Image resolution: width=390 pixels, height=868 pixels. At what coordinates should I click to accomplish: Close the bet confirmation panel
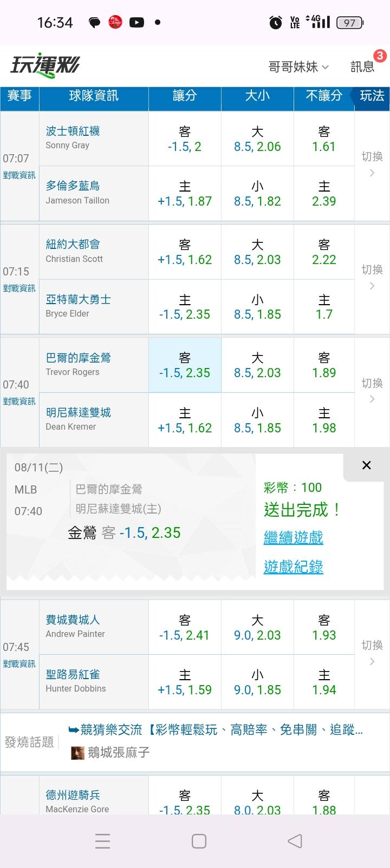tap(366, 465)
